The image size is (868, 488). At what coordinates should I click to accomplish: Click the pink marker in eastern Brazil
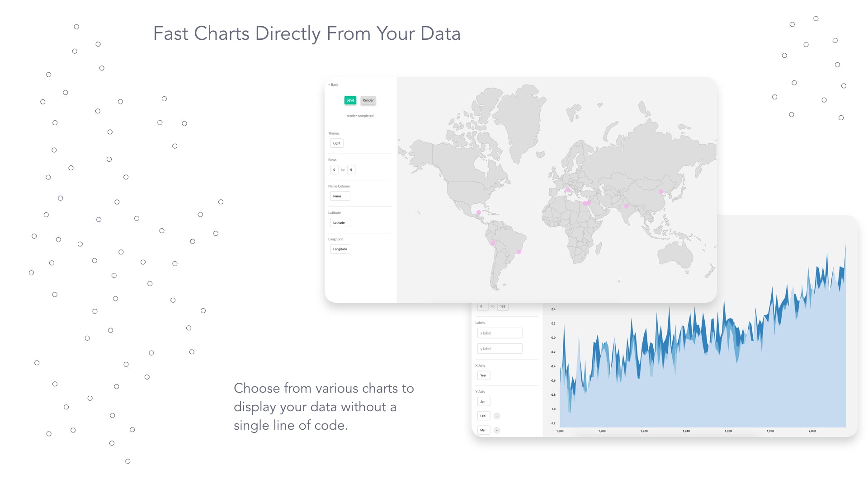[x=519, y=252]
